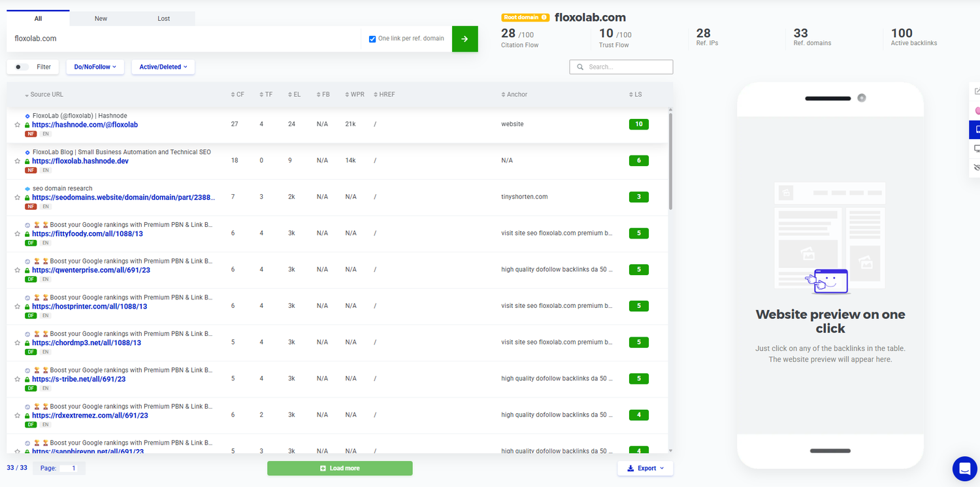Sort by the WPR column header
Screen dimensions: 980x487
(354, 95)
